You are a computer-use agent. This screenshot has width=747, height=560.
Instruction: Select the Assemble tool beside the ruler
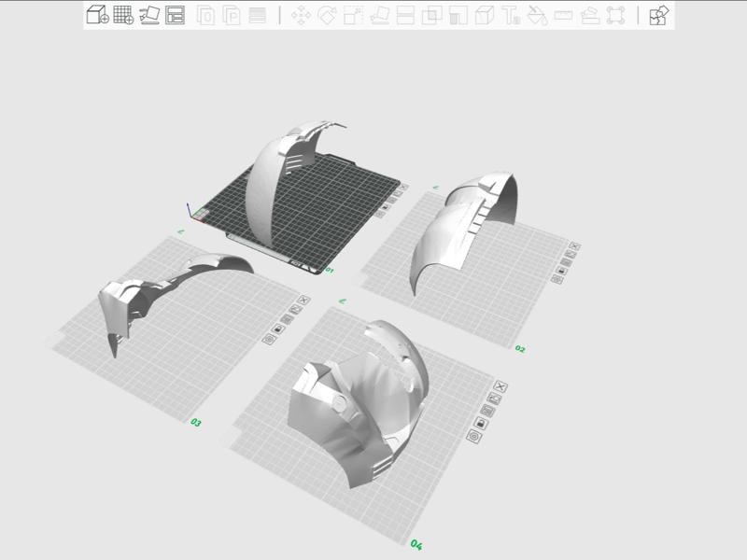coord(590,15)
